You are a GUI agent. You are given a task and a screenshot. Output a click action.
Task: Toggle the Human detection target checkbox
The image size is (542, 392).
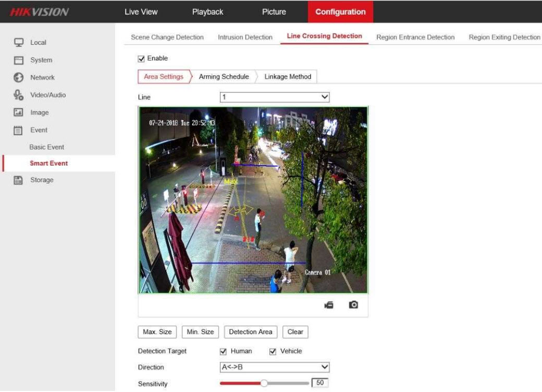coord(224,351)
